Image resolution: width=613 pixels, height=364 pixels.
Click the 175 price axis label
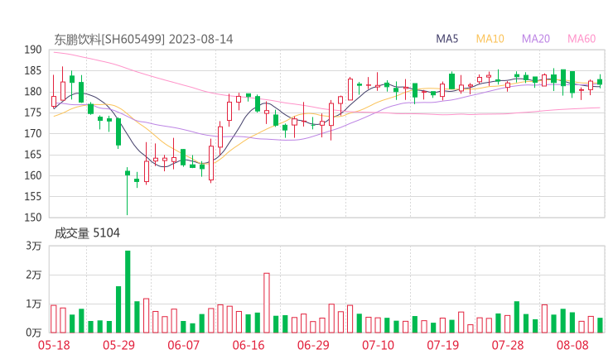pyautogui.click(x=33, y=113)
